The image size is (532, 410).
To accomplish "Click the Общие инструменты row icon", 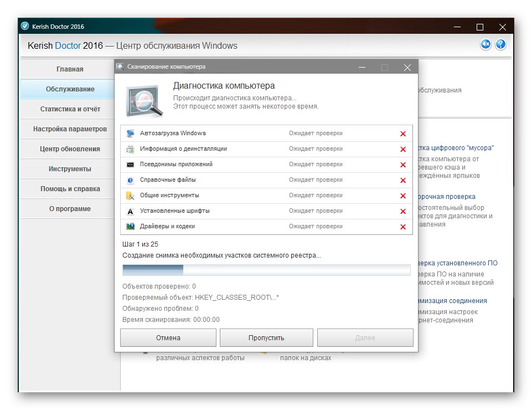I will point(130,196).
